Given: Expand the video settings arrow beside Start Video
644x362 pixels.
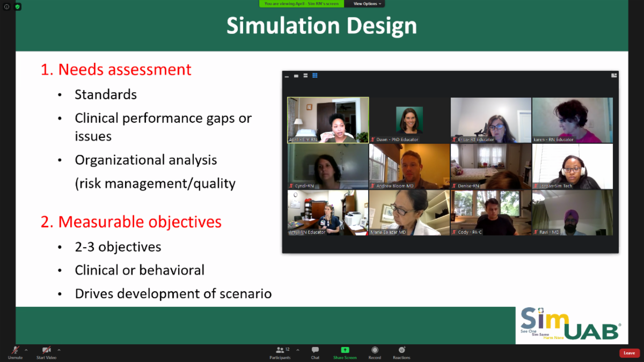Looking at the screenshot, I should [59, 350].
